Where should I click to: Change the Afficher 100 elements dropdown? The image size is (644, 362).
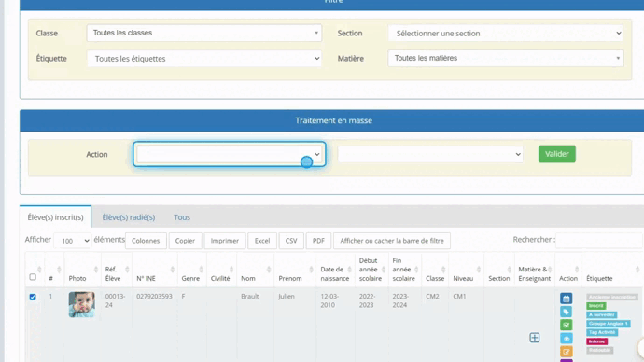click(72, 241)
